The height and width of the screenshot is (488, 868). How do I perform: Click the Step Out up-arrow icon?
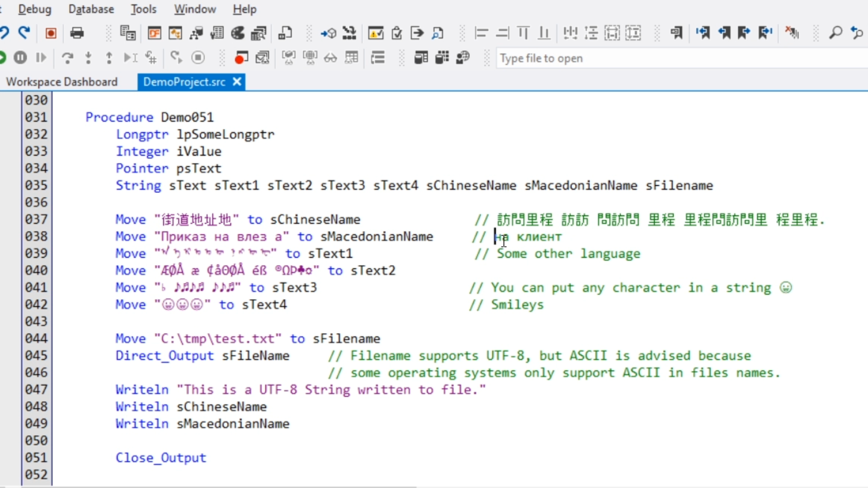(x=109, y=57)
